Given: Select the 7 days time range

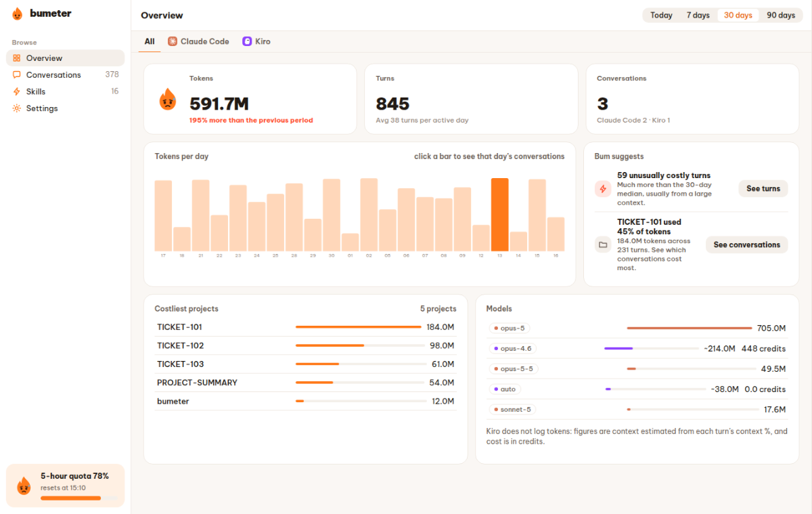Looking at the screenshot, I should [x=698, y=15].
